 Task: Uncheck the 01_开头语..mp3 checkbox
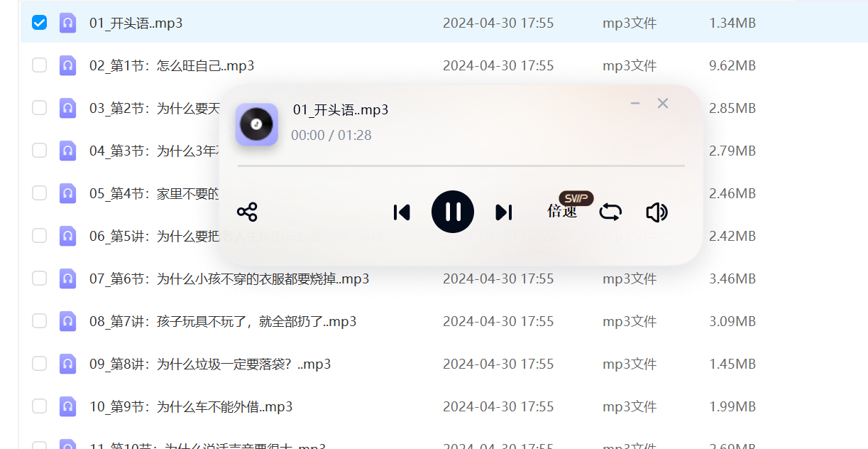(x=40, y=23)
